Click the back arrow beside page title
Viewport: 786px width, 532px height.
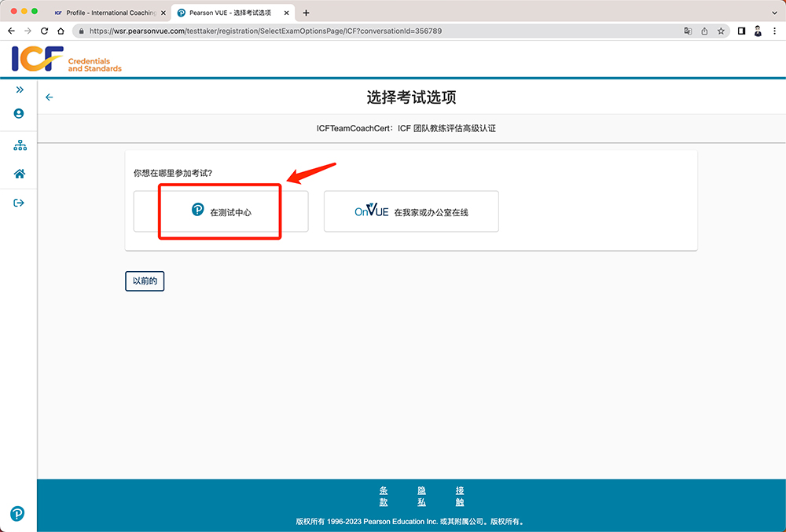pyautogui.click(x=50, y=97)
